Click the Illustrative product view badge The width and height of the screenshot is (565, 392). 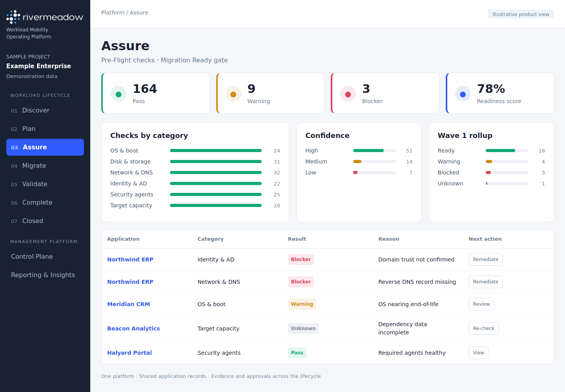coord(521,14)
